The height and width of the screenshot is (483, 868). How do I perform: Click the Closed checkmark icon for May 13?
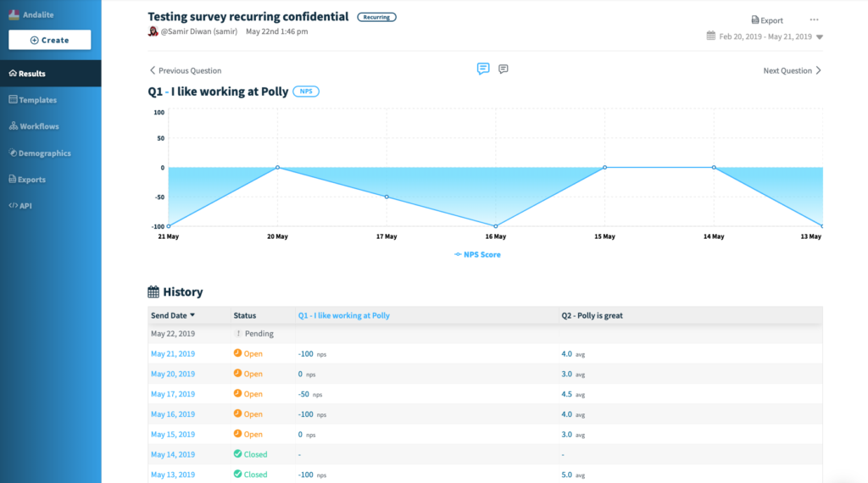point(237,475)
